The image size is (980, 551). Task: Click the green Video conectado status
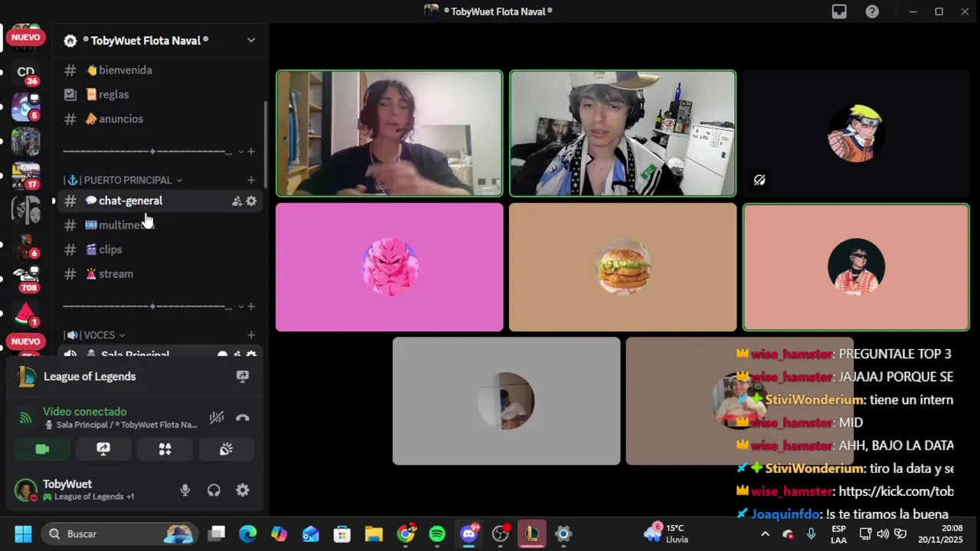[x=84, y=412]
